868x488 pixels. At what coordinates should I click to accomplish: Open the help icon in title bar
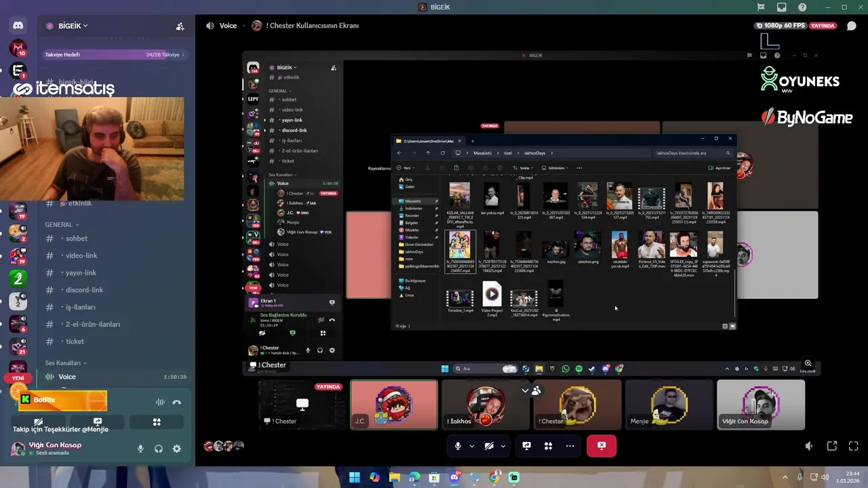point(802,7)
